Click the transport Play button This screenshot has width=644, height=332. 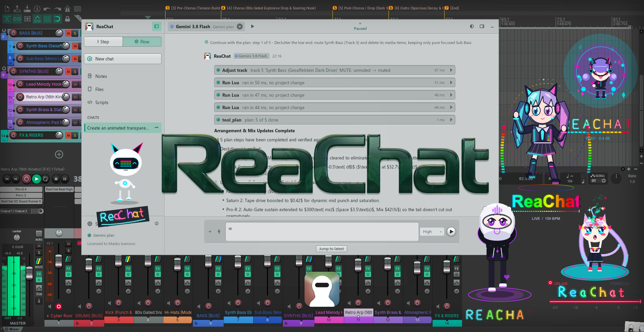[36, 179]
